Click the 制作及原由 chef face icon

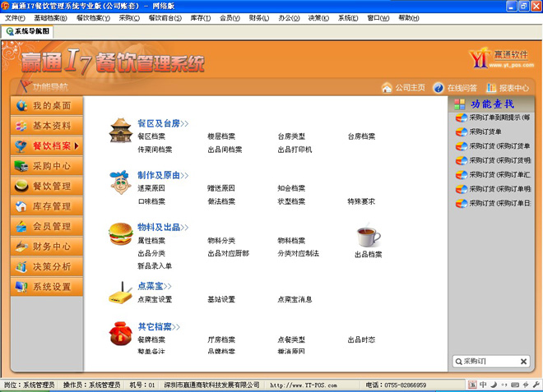tap(122, 182)
